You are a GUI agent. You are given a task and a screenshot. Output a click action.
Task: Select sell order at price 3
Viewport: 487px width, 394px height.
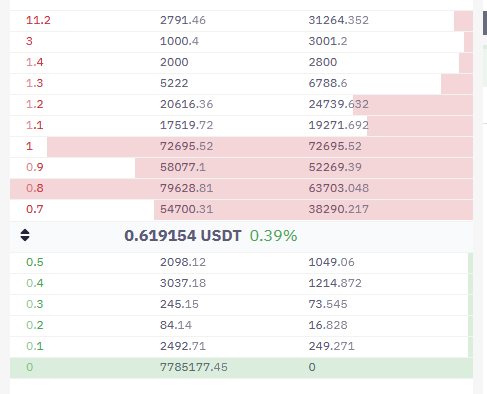coord(241,42)
